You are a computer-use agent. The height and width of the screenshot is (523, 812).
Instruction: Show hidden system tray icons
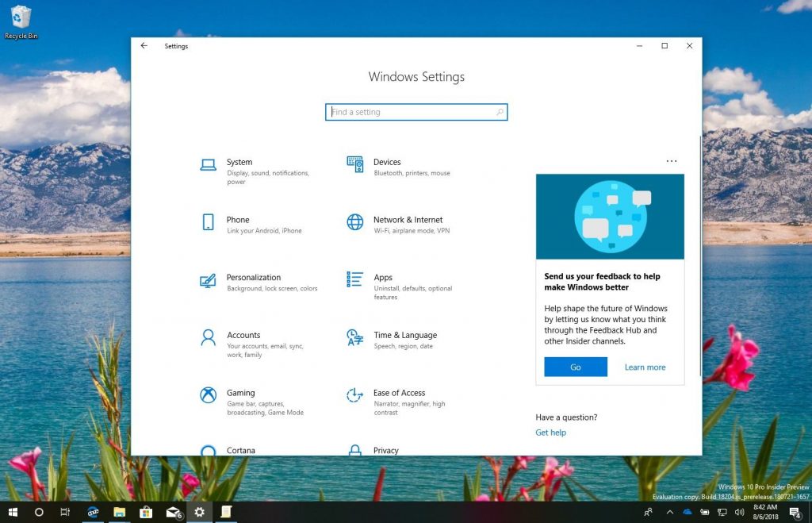coord(668,513)
